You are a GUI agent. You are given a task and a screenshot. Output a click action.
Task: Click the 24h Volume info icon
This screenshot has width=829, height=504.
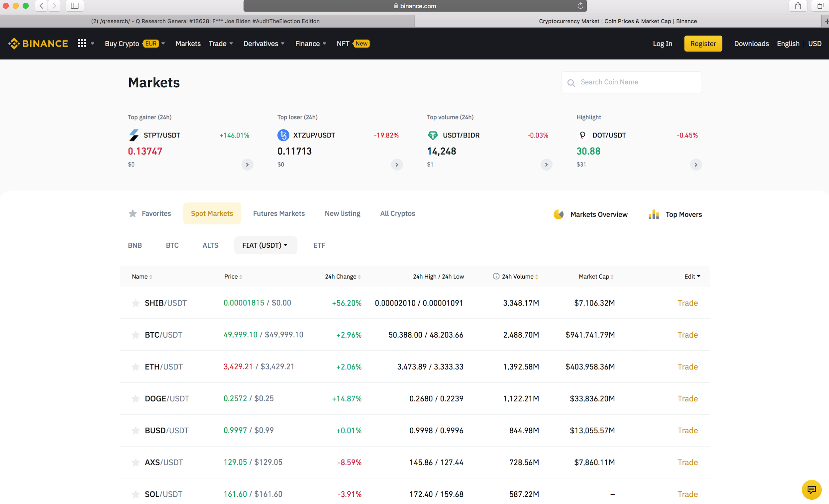(496, 276)
